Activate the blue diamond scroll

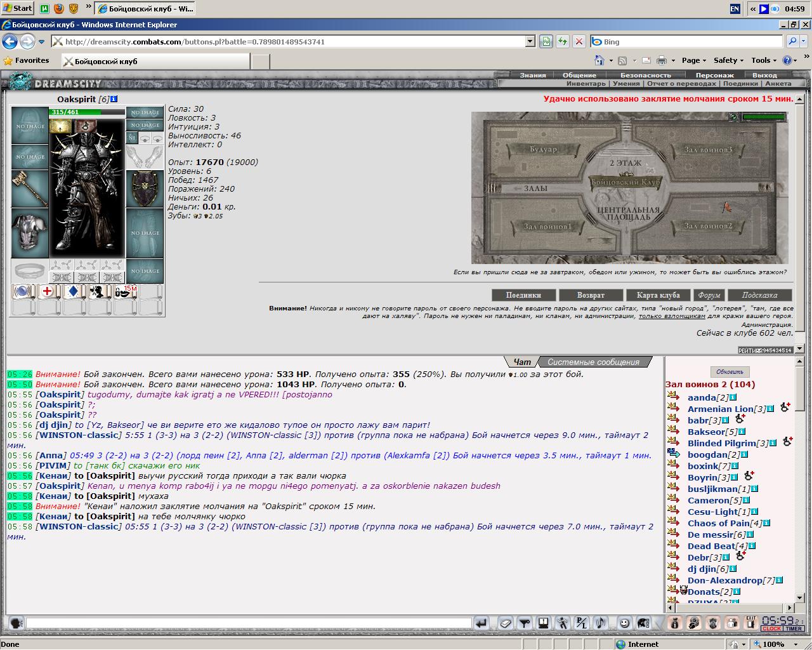[x=73, y=292]
